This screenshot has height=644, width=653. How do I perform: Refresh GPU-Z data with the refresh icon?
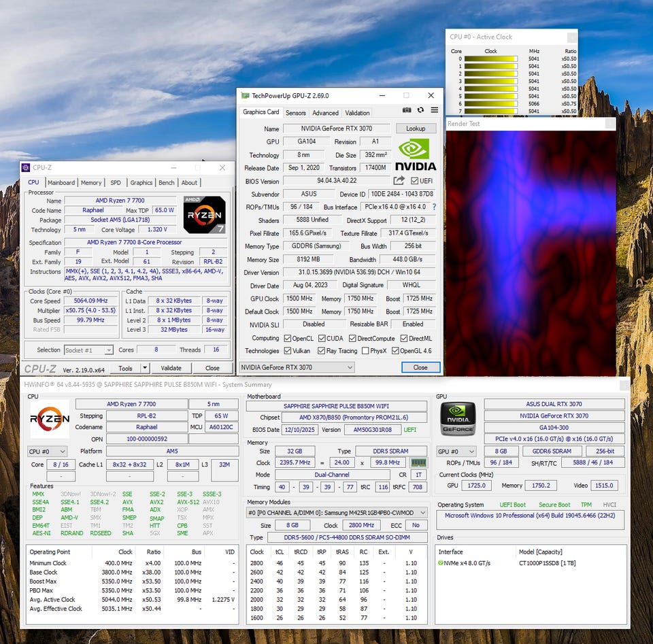coord(420,110)
